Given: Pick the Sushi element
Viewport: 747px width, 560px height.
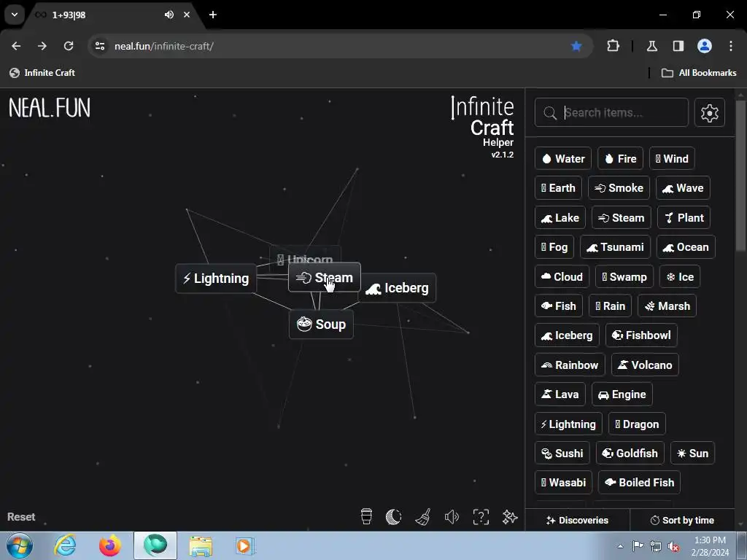Looking at the screenshot, I should click(x=562, y=453).
